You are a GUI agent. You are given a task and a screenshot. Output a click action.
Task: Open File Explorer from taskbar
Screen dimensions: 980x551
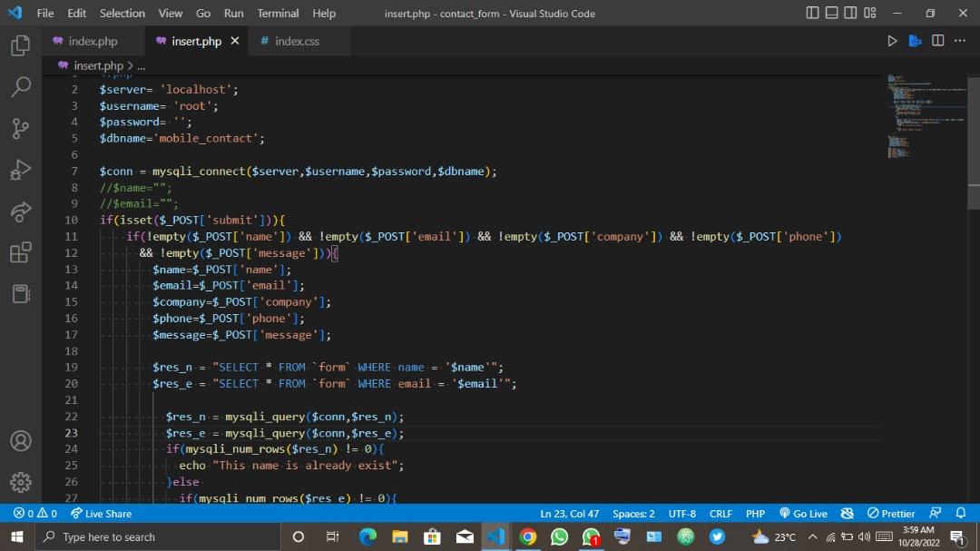point(400,536)
